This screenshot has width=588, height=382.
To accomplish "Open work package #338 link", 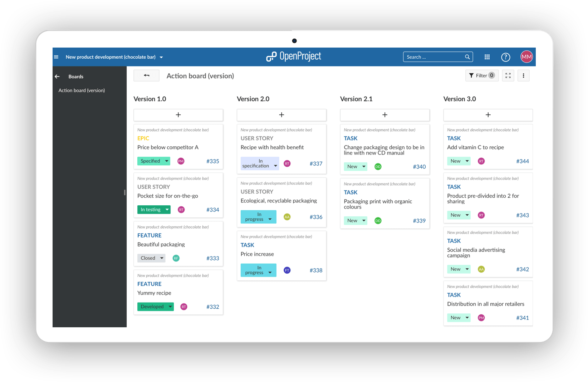I will [x=316, y=270].
